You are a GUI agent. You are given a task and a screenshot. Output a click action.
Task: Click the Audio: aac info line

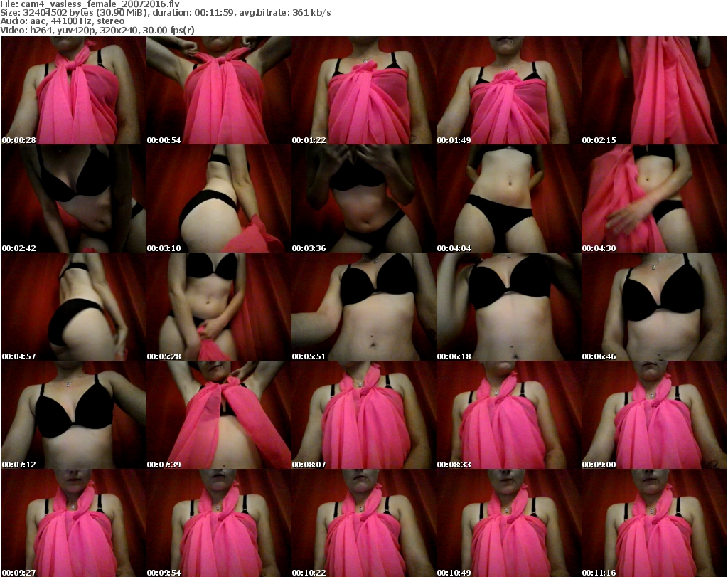click(63, 21)
